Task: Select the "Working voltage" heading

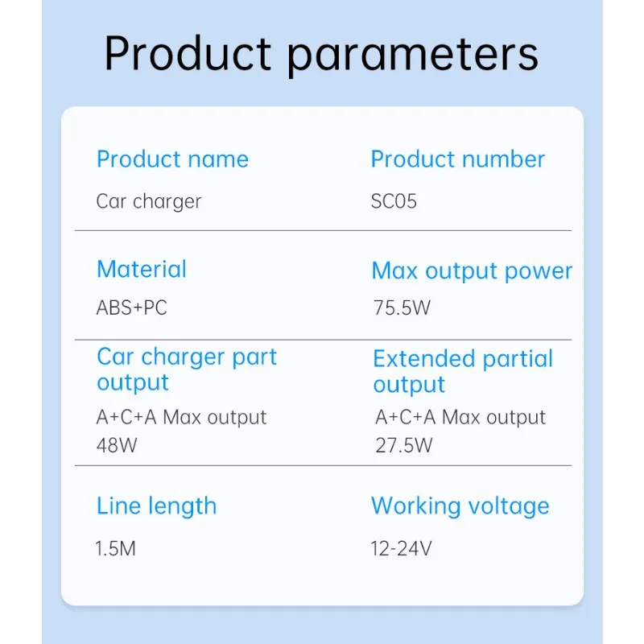Action: (x=460, y=506)
